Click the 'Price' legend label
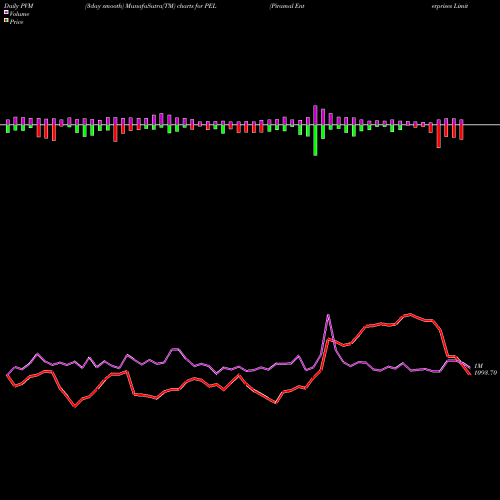The image size is (500, 500). pos(16,22)
